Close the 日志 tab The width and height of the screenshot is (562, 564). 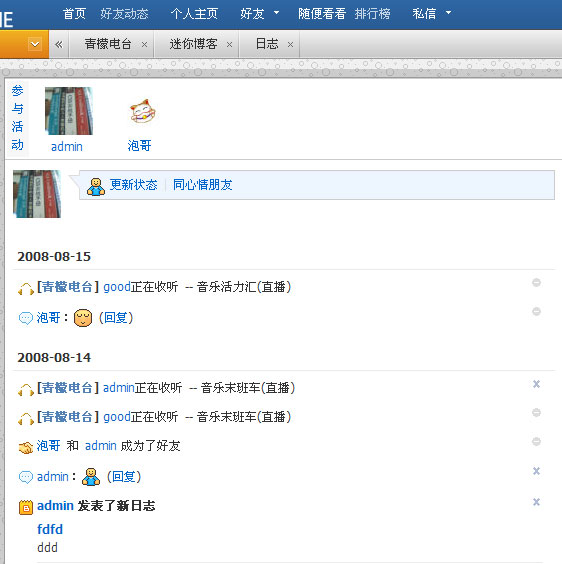pos(290,45)
